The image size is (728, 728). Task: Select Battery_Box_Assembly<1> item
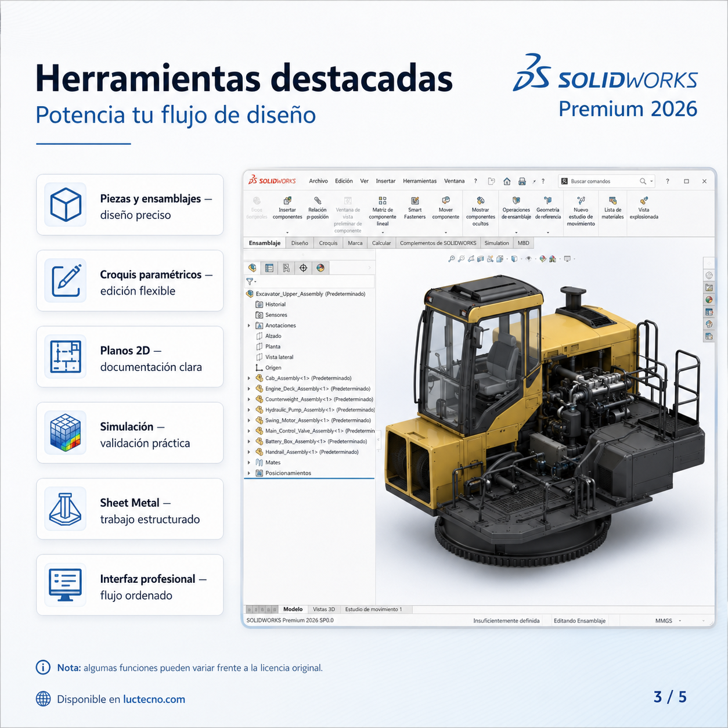coord(311,441)
